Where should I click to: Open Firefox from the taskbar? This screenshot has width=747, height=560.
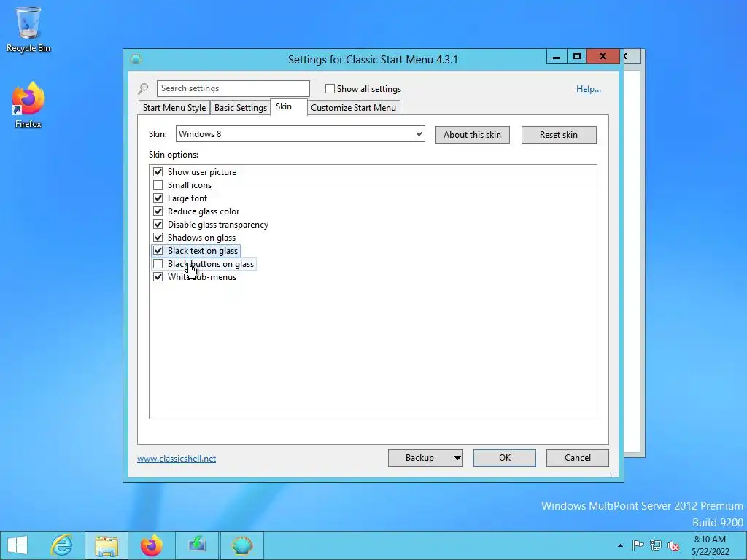pyautogui.click(x=152, y=545)
